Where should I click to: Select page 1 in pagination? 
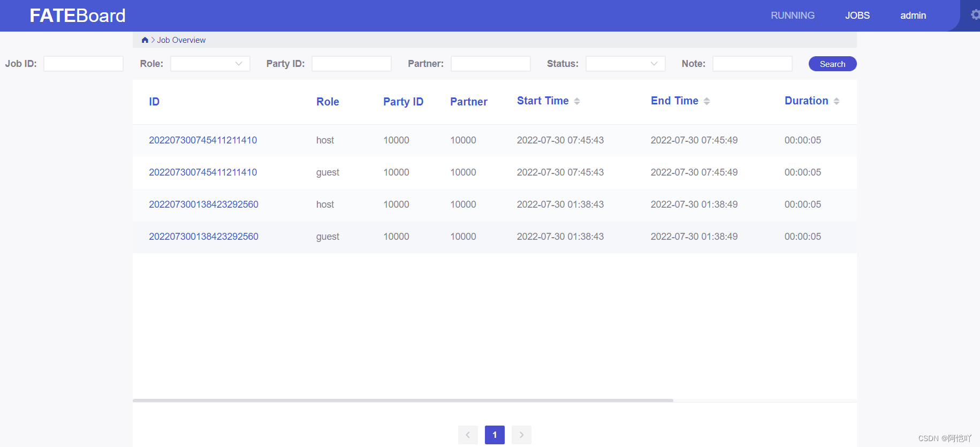point(495,435)
